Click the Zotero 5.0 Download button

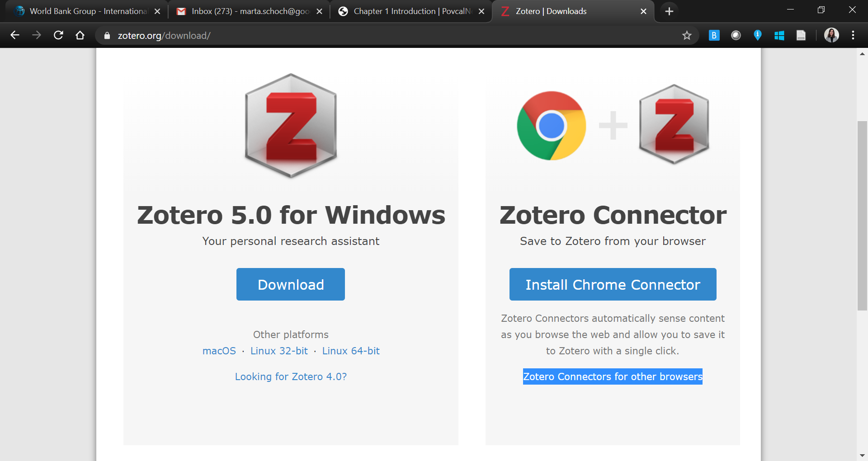tap(291, 284)
